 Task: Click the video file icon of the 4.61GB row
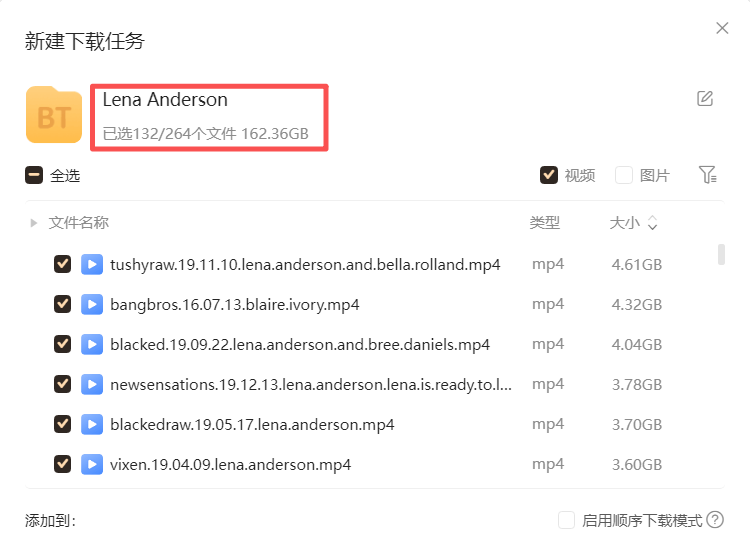[92, 264]
